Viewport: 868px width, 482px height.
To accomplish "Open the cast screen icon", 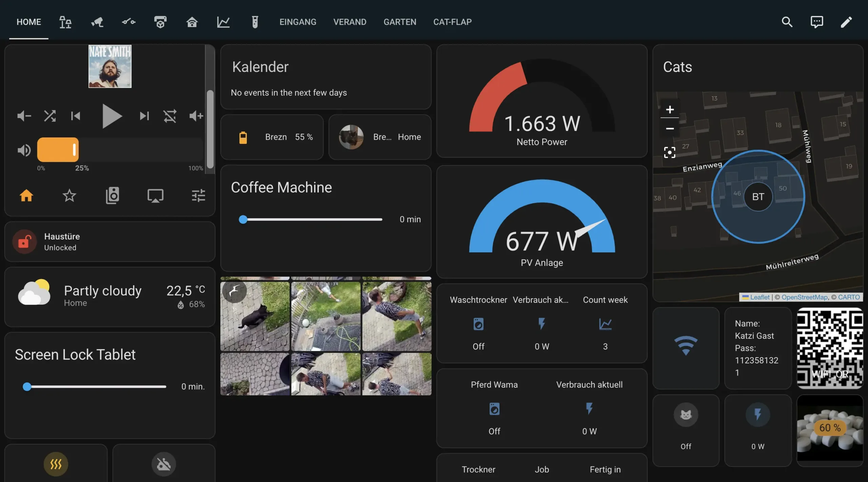I will click(x=155, y=196).
